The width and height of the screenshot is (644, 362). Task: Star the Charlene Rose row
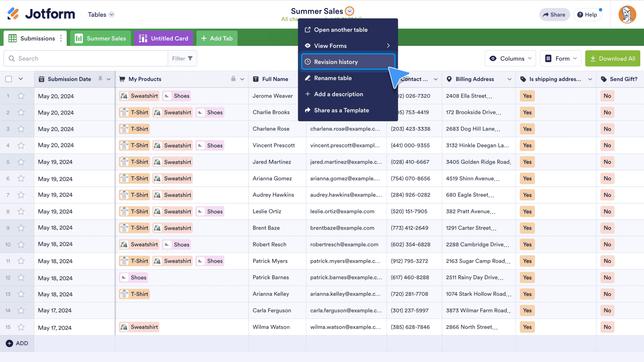(x=21, y=129)
